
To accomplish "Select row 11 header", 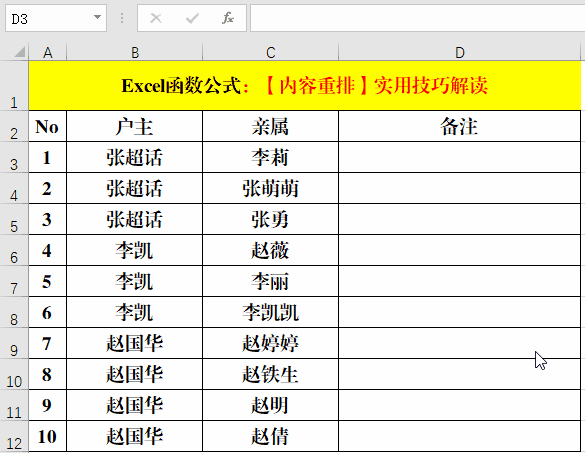I will coord(14,405).
